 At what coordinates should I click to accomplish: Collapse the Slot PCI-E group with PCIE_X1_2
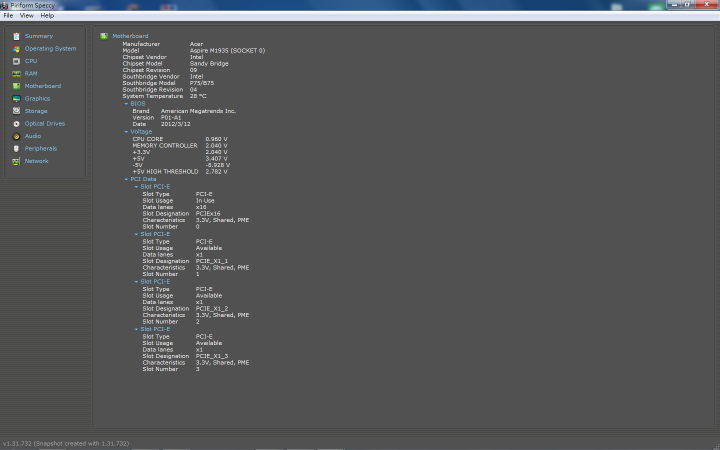click(x=136, y=282)
